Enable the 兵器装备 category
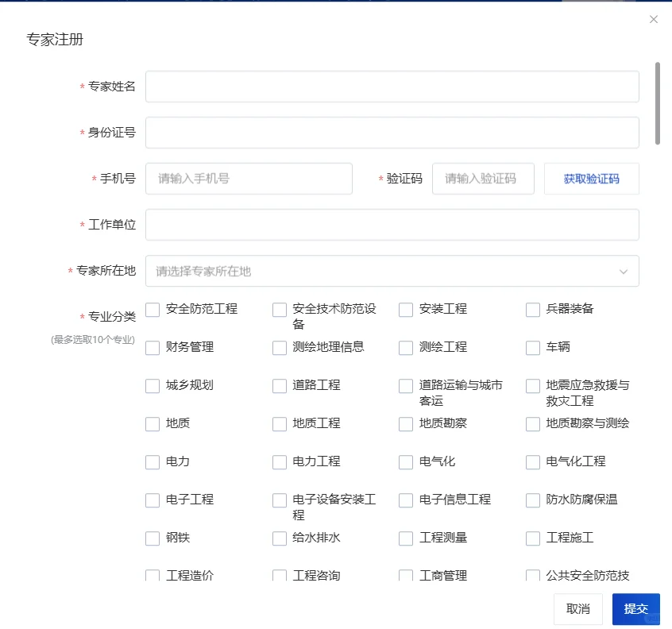Image resolution: width=672 pixels, height=629 pixels. tap(532, 310)
